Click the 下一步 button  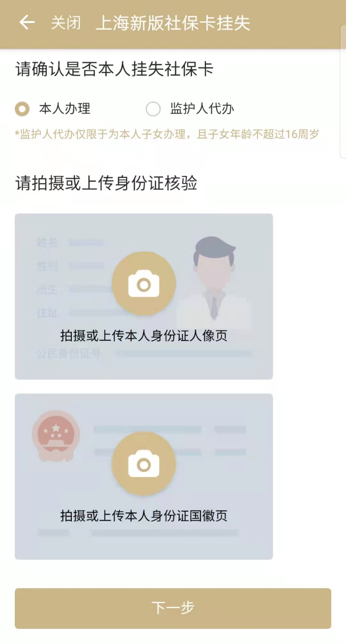[173, 608]
